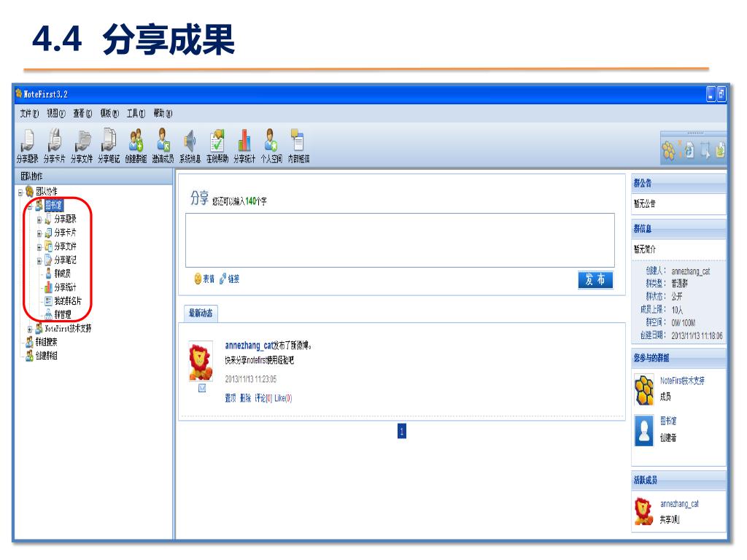
Task: Open annezhang_cat author link in the post
Action: [x=249, y=345]
